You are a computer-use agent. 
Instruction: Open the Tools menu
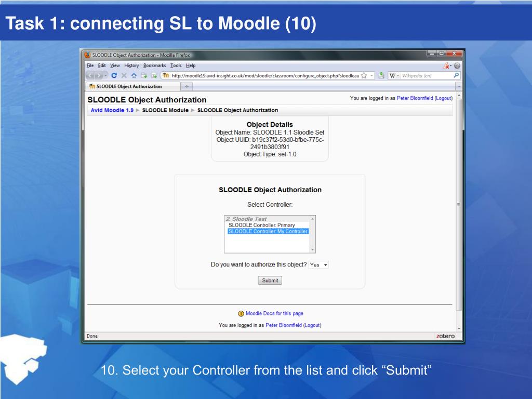(176, 65)
